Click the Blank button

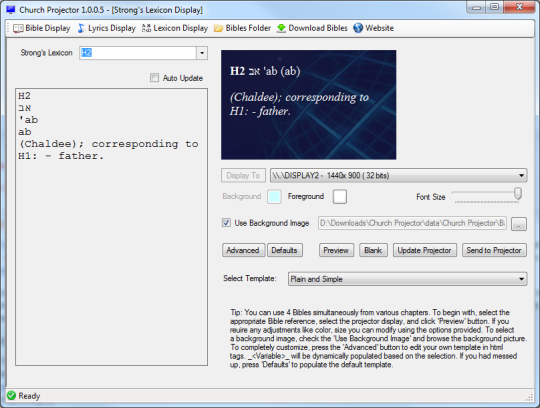point(373,250)
